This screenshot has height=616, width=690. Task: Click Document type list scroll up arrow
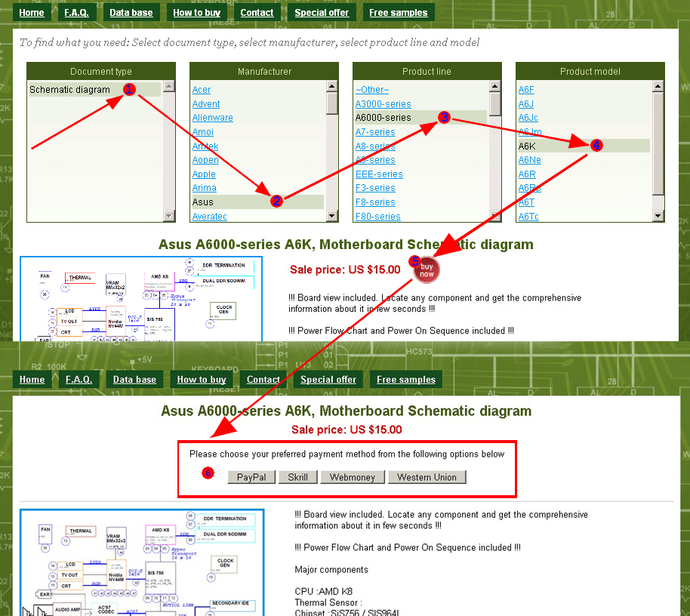[x=169, y=86]
